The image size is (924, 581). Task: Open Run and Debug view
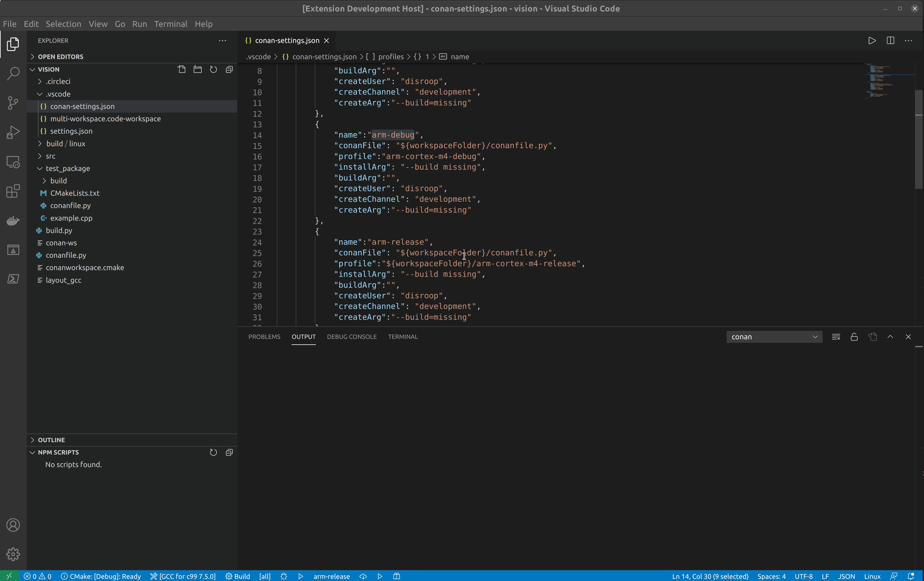click(x=13, y=132)
